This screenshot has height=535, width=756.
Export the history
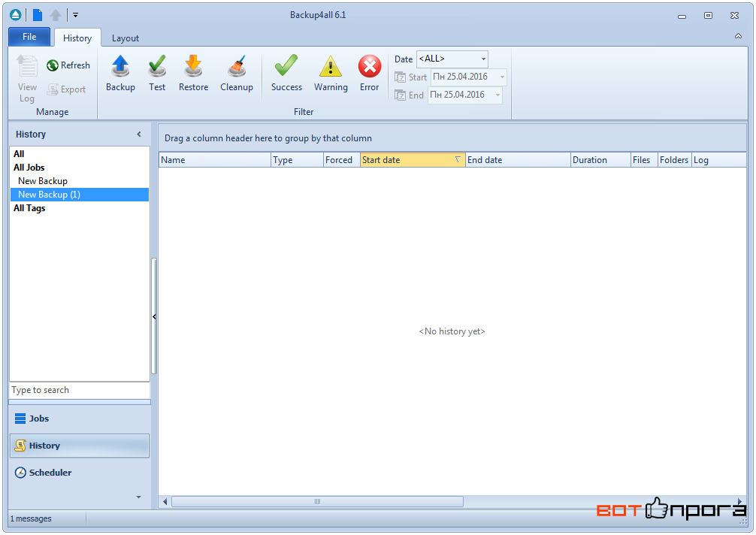[67, 89]
